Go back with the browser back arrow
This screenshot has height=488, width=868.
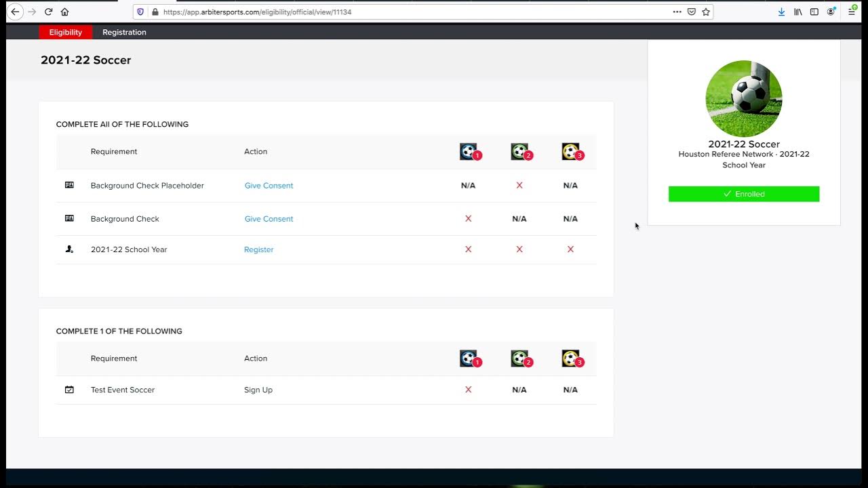tap(15, 12)
